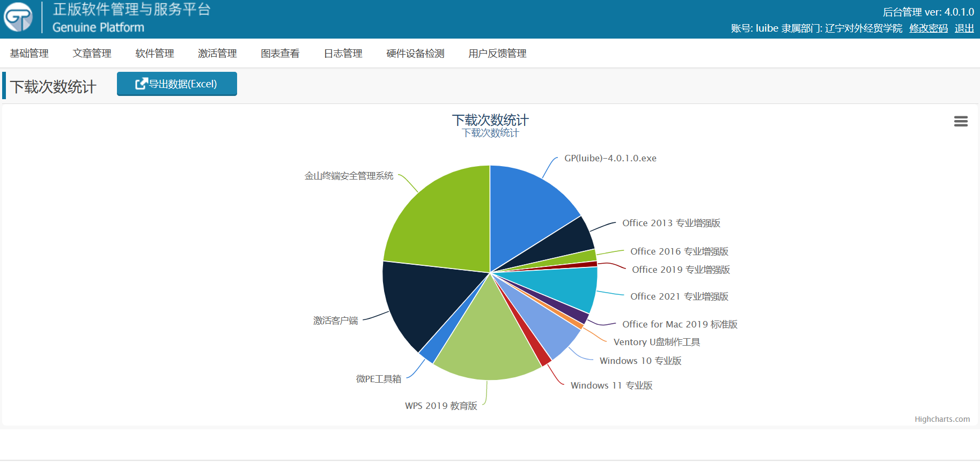Click the Ventory U盘制作工具 label
This screenshot has width=980, height=462.
[657, 342]
